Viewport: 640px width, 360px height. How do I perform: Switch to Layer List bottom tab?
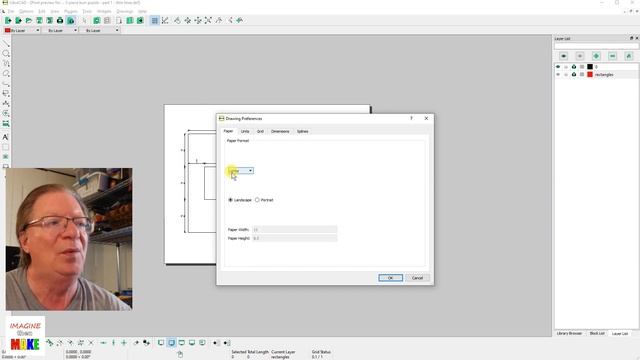(x=620, y=333)
